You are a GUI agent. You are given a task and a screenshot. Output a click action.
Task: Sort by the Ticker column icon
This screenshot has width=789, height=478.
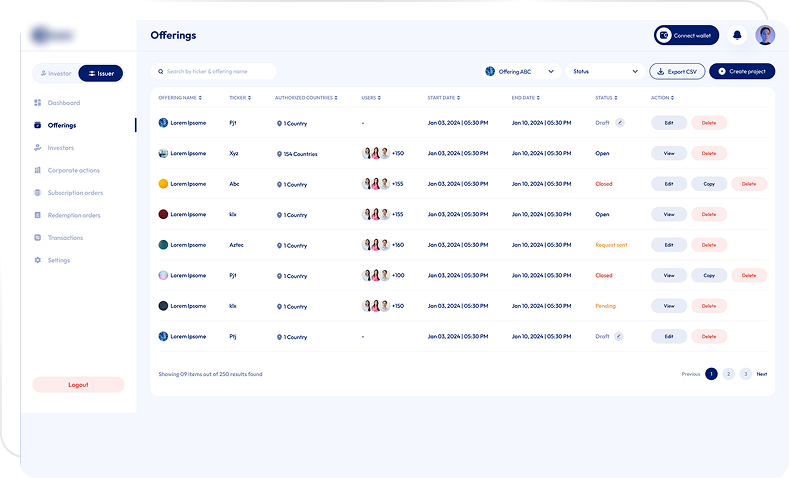(x=249, y=98)
